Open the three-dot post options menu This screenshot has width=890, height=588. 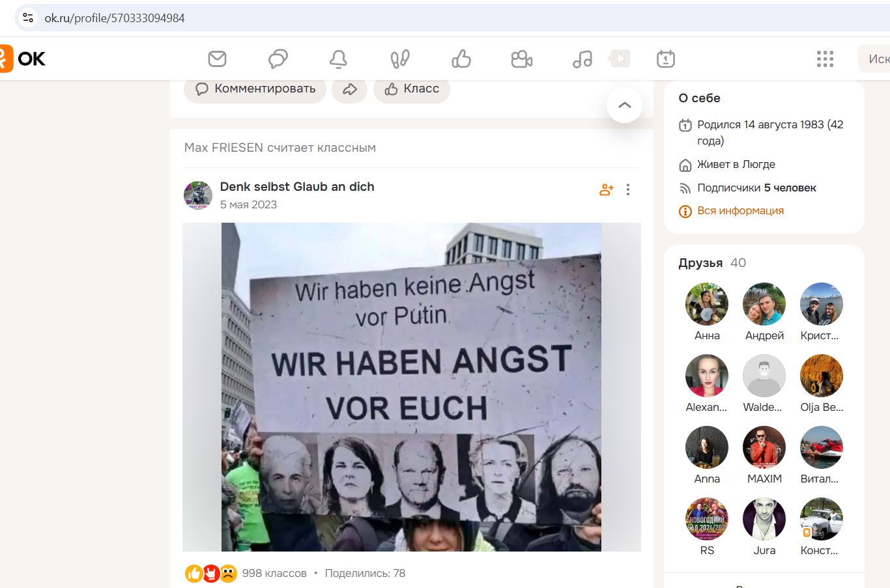pyautogui.click(x=628, y=189)
